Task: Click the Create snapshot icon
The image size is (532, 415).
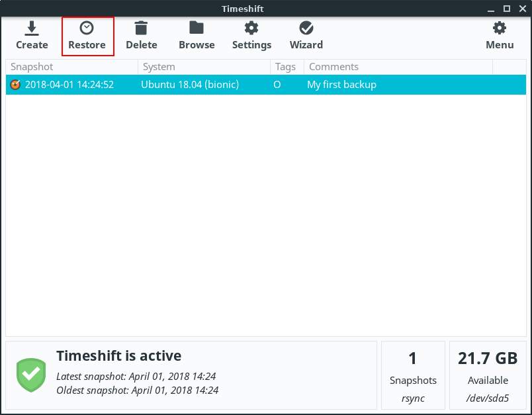Action: (32, 28)
